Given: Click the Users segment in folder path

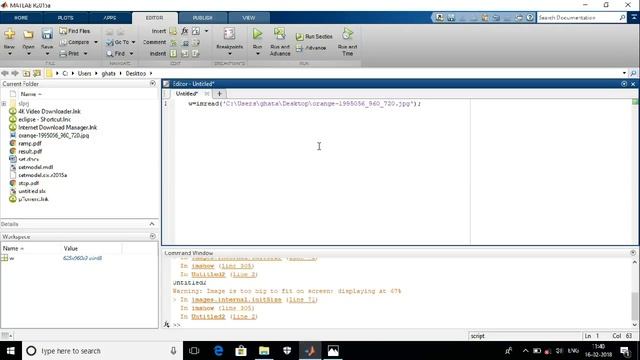Looking at the screenshot, I should (84, 73).
